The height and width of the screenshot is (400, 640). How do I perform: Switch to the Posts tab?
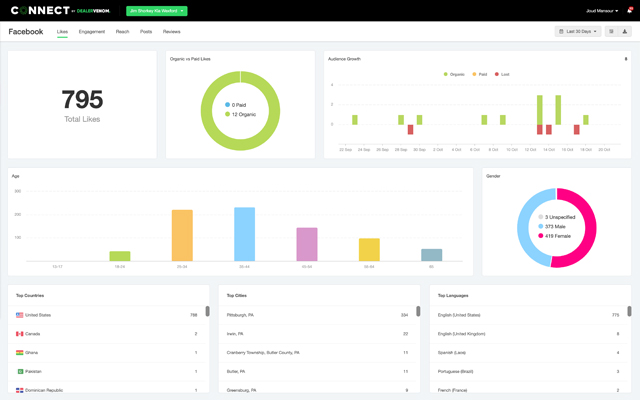click(146, 32)
